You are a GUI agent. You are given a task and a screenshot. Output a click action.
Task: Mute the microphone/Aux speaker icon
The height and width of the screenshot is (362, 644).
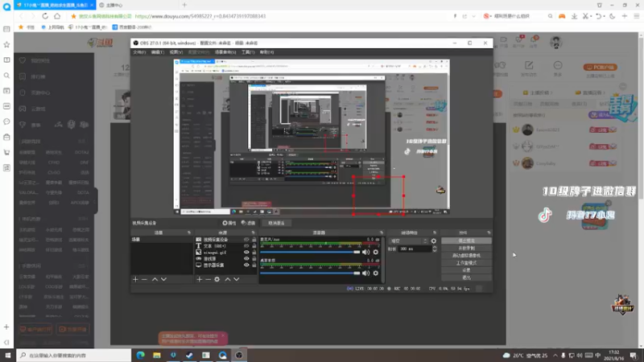365,252
